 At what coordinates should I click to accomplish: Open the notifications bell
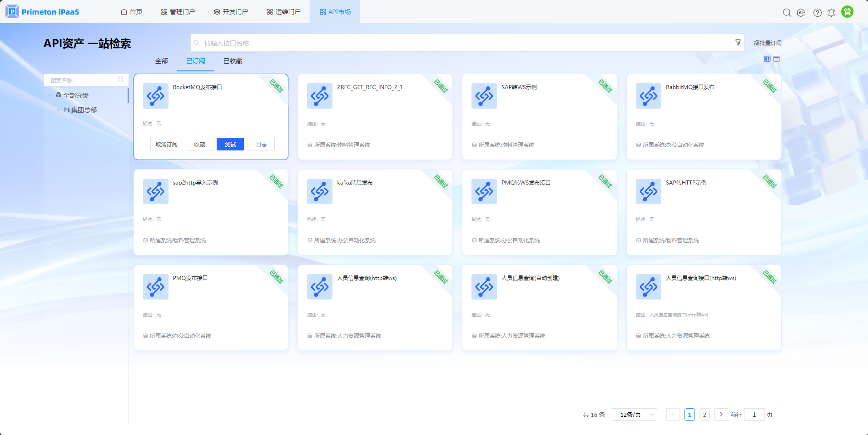pyautogui.click(x=831, y=13)
